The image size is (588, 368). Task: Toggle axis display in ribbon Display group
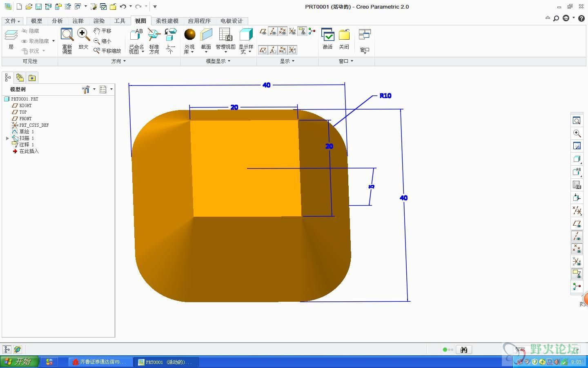pos(273,31)
